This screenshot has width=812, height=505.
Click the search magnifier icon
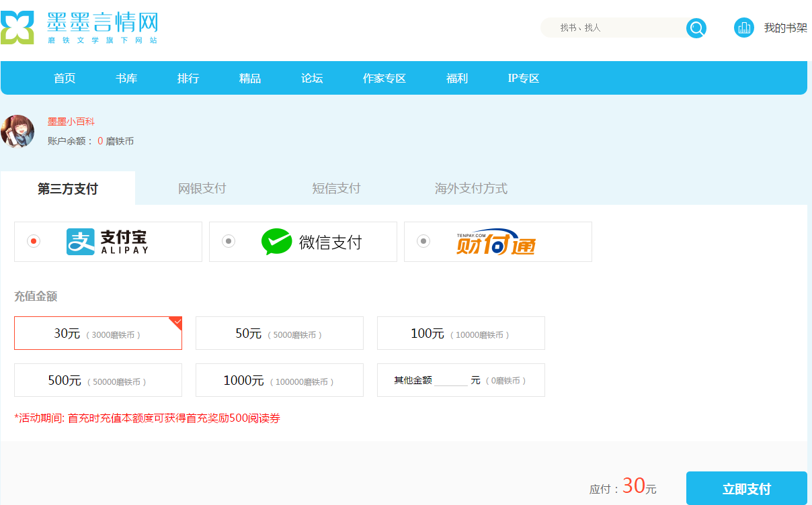coord(696,28)
